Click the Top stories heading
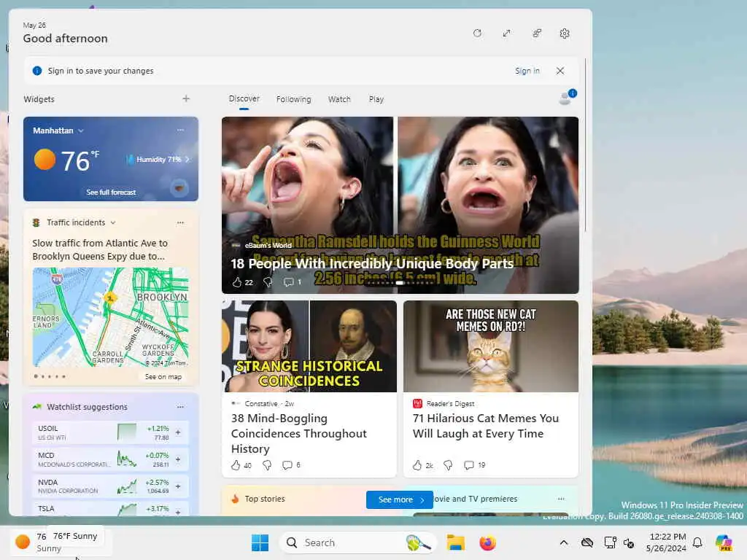Image resolution: width=747 pixels, height=560 pixels. (x=265, y=499)
